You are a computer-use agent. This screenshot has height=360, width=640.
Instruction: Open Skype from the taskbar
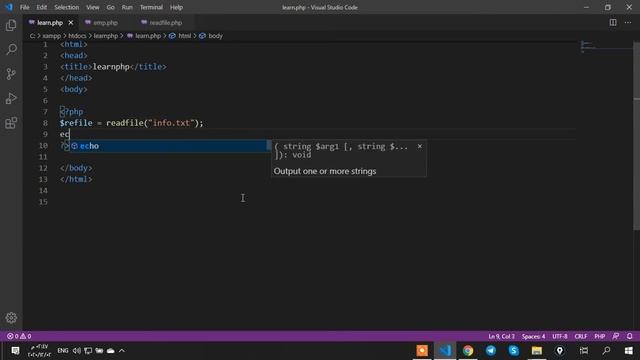[513, 350]
